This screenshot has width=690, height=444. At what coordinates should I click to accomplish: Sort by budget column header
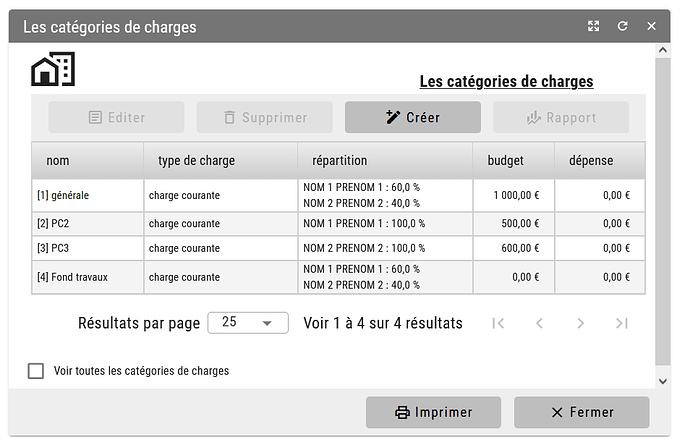(514, 161)
